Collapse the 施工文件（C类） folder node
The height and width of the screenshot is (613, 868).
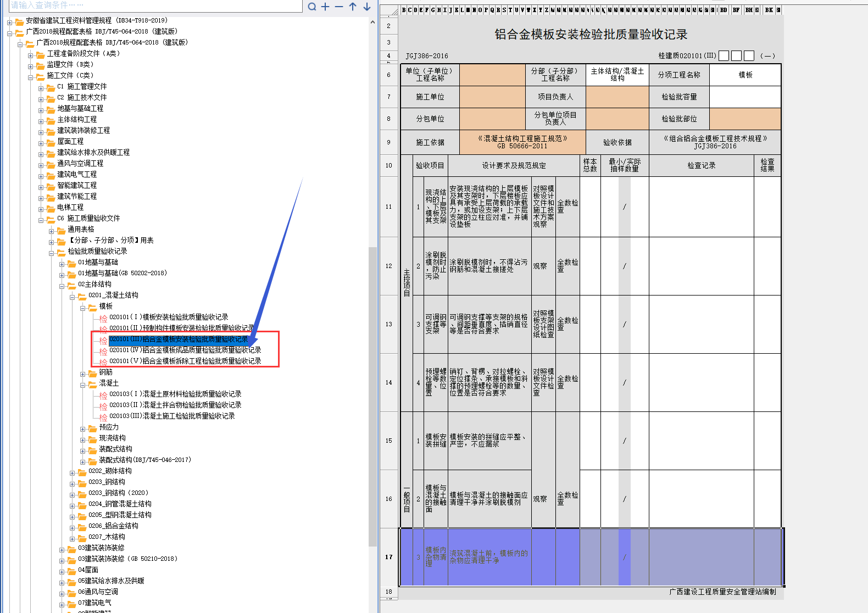(x=31, y=77)
